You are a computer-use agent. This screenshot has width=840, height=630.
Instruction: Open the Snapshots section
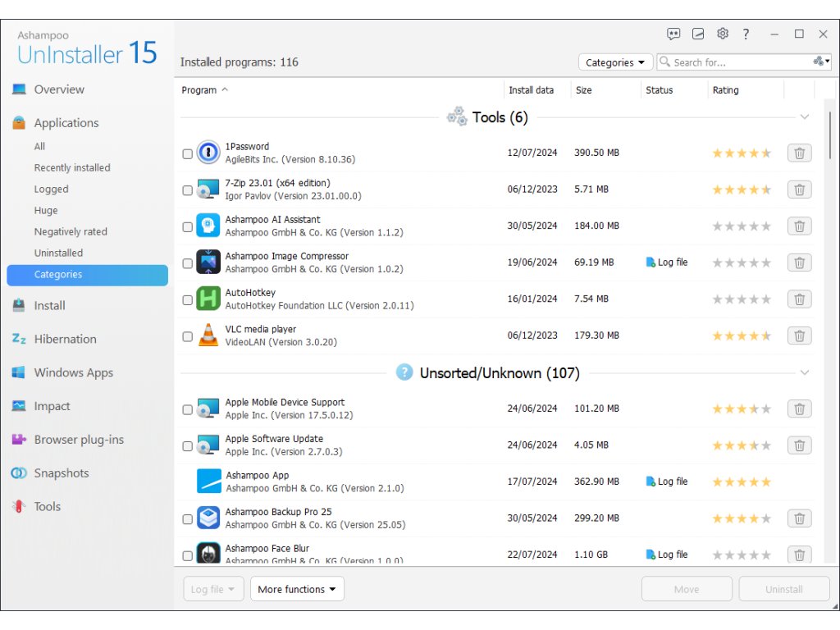pyautogui.click(x=62, y=473)
